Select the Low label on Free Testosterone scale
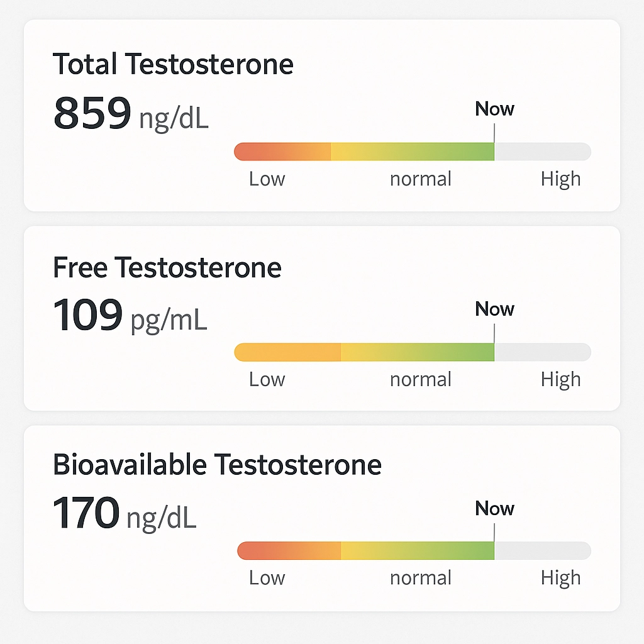This screenshot has width=644, height=644. coord(267,379)
